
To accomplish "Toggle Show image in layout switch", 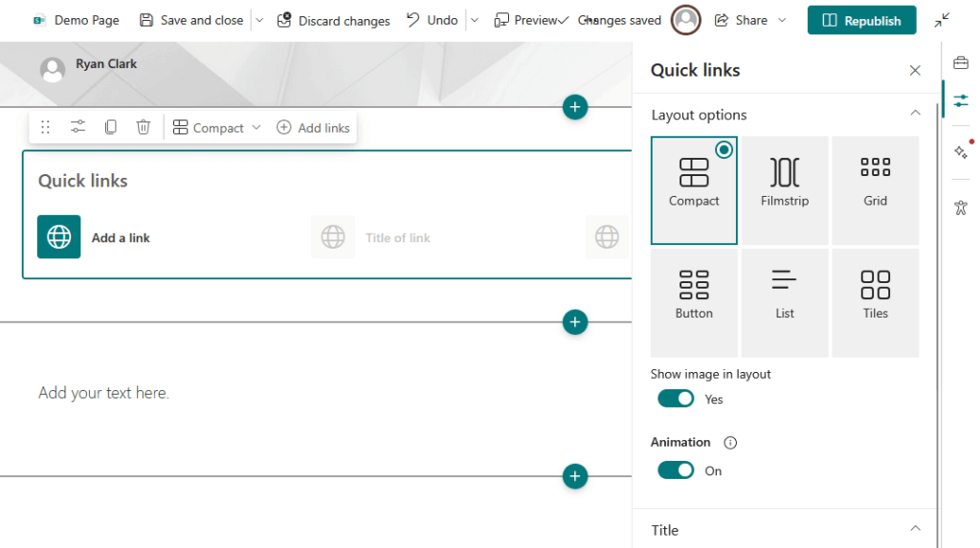I will click(x=676, y=399).
